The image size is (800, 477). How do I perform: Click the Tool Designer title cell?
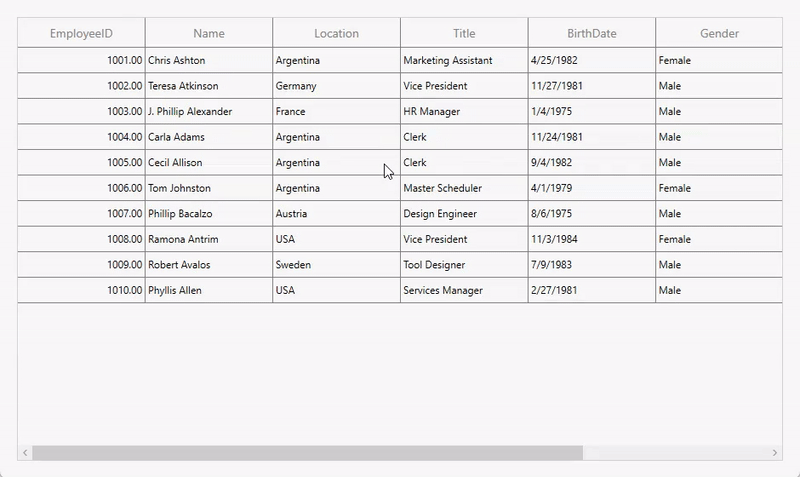click(x=464, y=265)
